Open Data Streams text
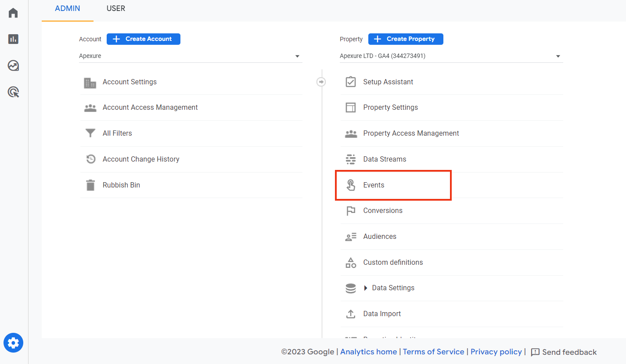 (x=385, y=159)
